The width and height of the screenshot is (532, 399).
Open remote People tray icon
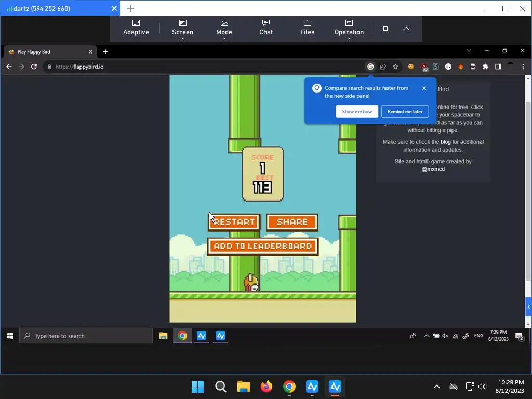[413, 336]
